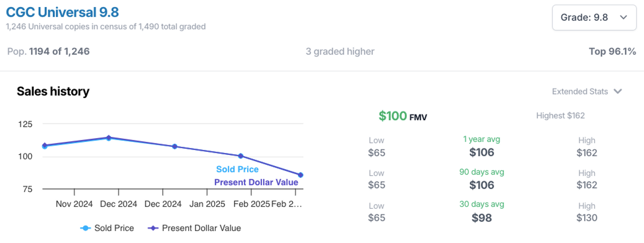Click the Present Dollar Value legend diamond icon
Screen dimensions: 644x243
(152, 228)
